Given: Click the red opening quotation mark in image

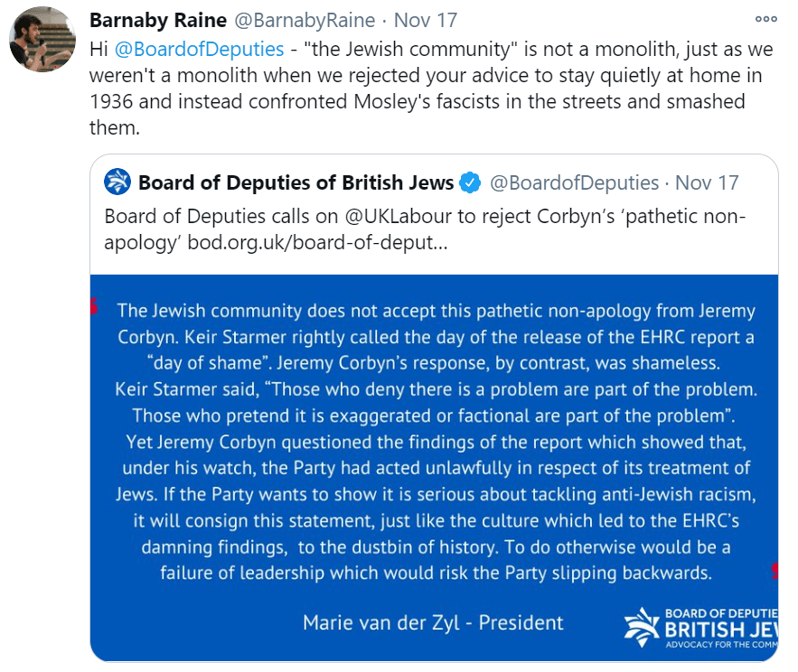Looking at the screenshot, I should pyautogui.click(x=95, y=307).
